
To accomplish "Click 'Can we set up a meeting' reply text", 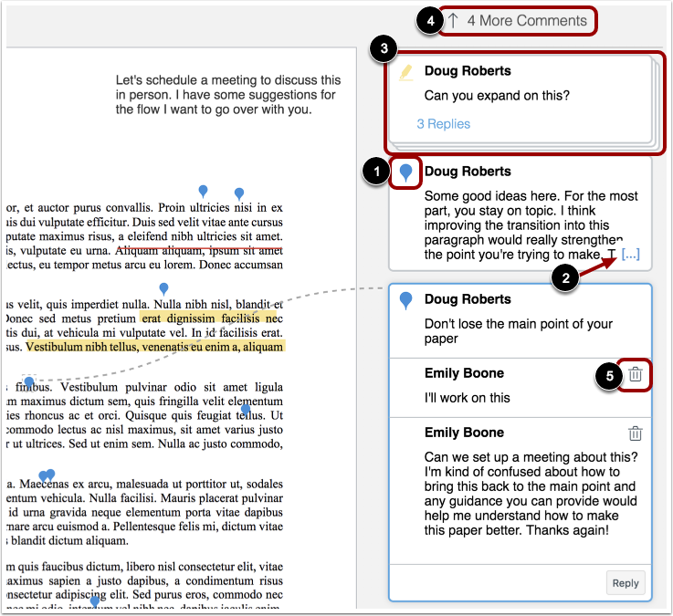I will 531,494.
